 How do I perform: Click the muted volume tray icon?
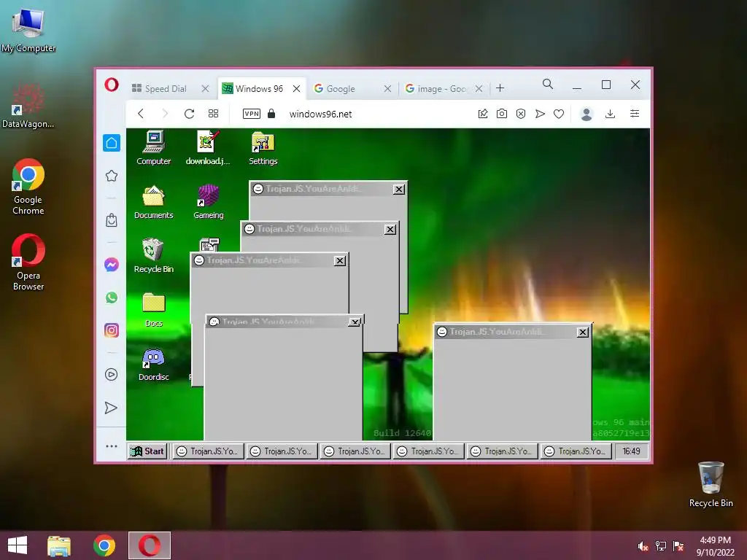tap(643, 546)
